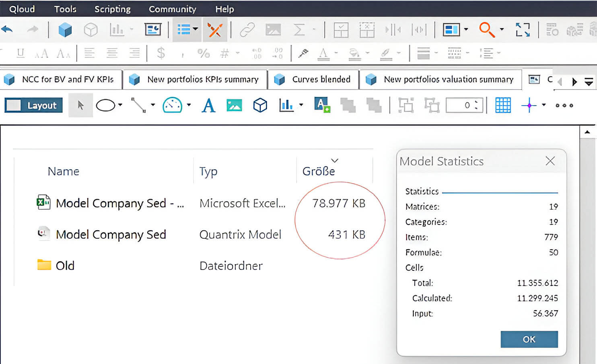Click the gauge dial tool icon
The width and height of the screenshot is (597, 364).
tap(172, 105)
